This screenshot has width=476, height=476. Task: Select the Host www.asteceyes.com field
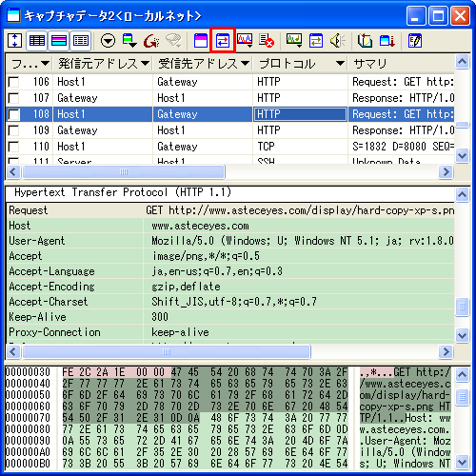click(230, 226)
